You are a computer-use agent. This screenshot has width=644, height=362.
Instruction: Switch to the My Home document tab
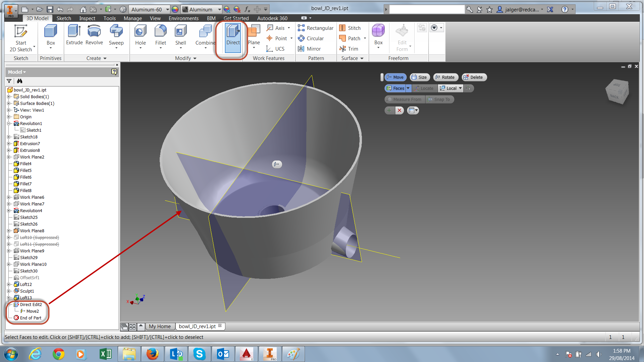click(x=160, y=326)
